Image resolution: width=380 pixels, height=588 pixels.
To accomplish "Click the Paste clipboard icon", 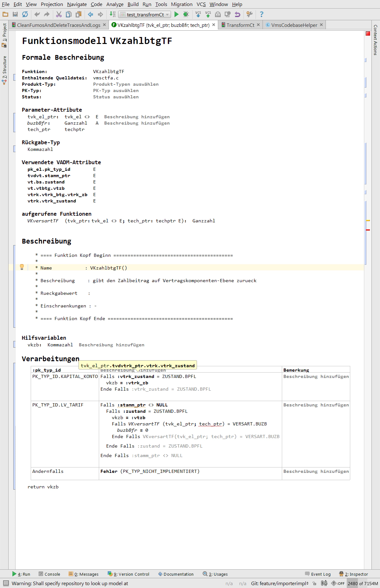I will pyautogui.click(x=79, y=14).
